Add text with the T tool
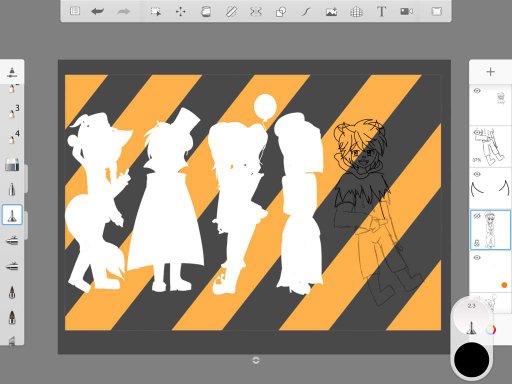The height and width of the screenshot is (384, 512). pyautogui.click(x=381, y=12)
